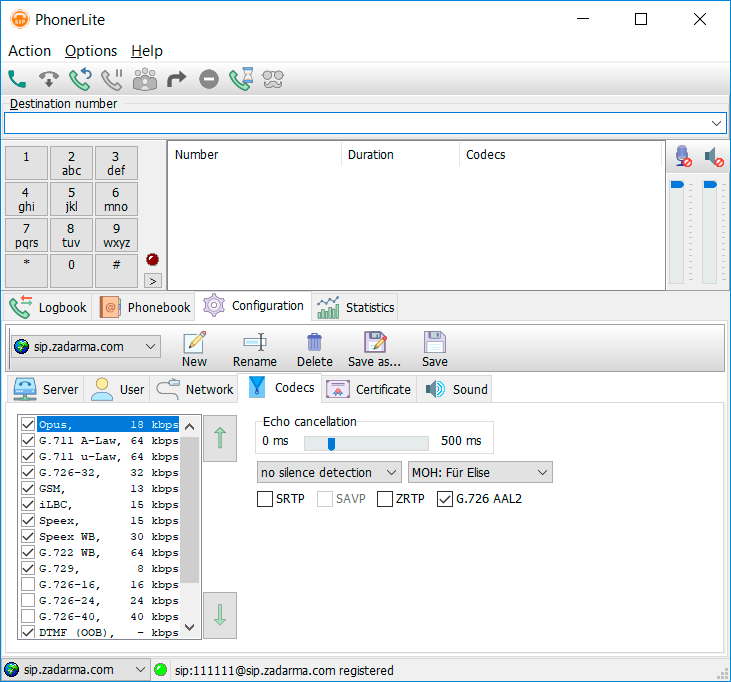Switch to the Phonebook tab
The height and width of the screenshot is (682, 731).
[145, 307]
